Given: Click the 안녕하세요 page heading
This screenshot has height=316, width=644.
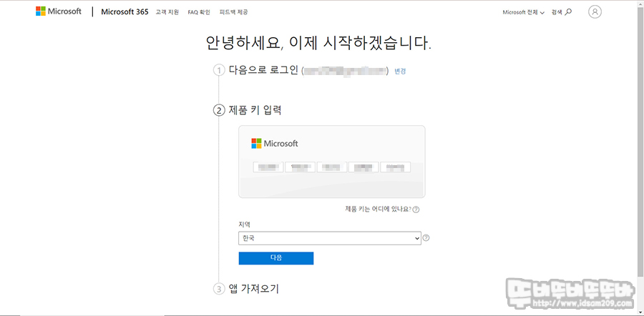Looking at the screenshot, I should (x=318, y=44).
